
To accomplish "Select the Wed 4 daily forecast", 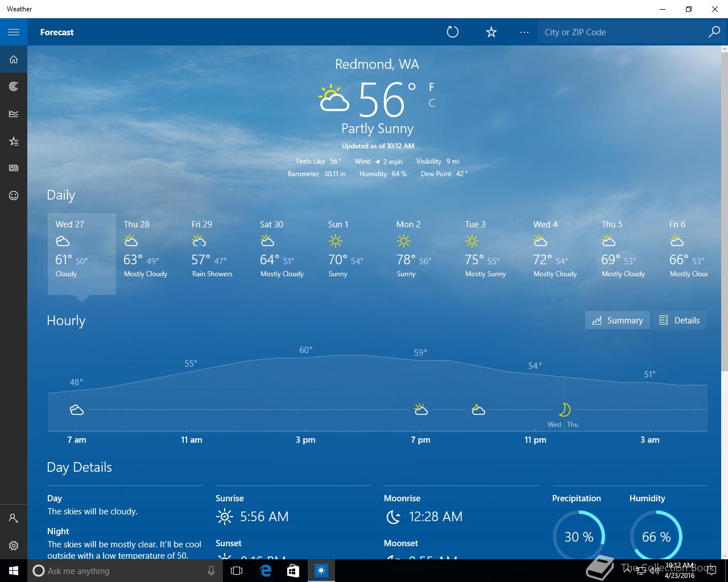I will pyautogui.click(x=560, y=253).
